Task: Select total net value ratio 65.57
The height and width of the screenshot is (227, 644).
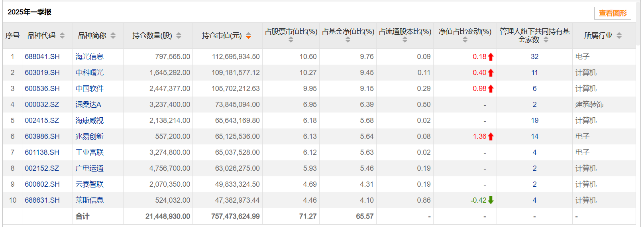Action: [365, 216]
